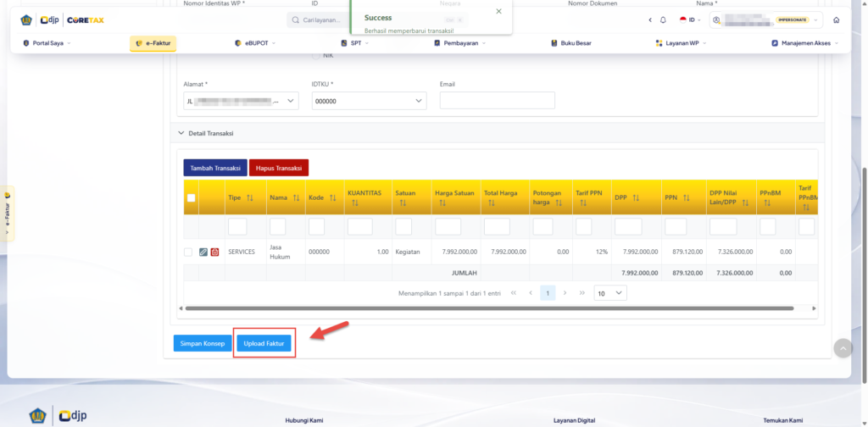
Task: Click the Simpan Konsep button
Action: pos(203,343)
